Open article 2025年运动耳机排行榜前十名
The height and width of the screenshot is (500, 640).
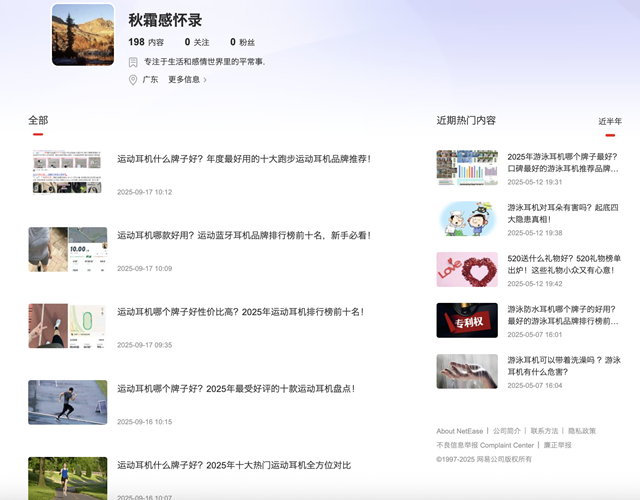240,312
